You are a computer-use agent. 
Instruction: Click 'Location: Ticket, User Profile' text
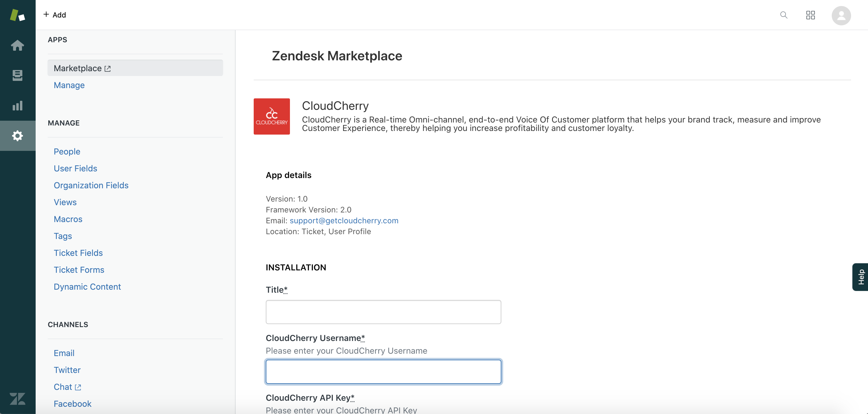318,231
